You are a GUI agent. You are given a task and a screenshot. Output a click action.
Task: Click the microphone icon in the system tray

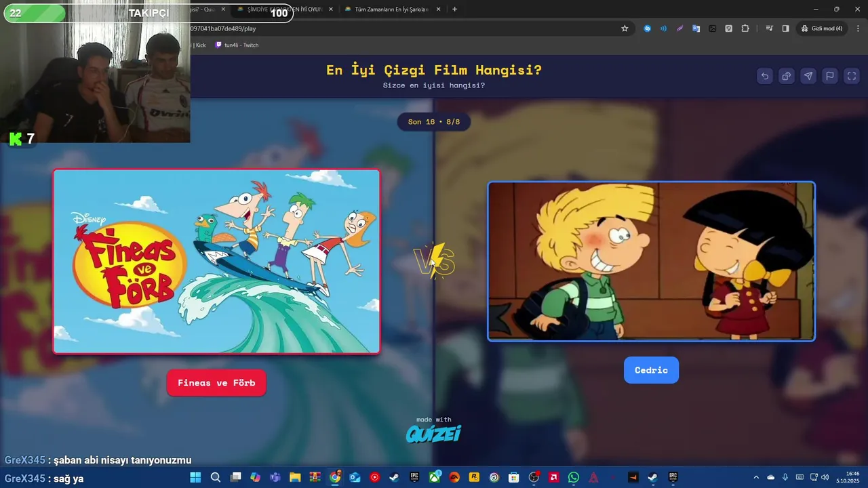[x=785, y=477]
